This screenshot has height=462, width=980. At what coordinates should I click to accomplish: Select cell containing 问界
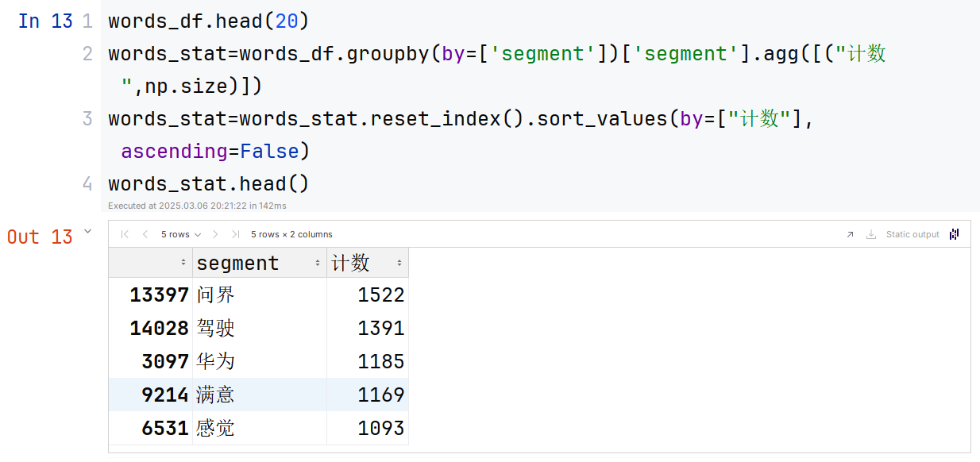260,295
